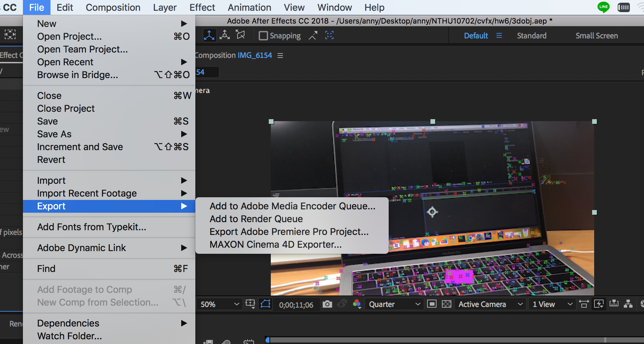Open the 1 View layout dropdown
The width and height of the screenshot is (644, 344).
click(x=552, y=304)
